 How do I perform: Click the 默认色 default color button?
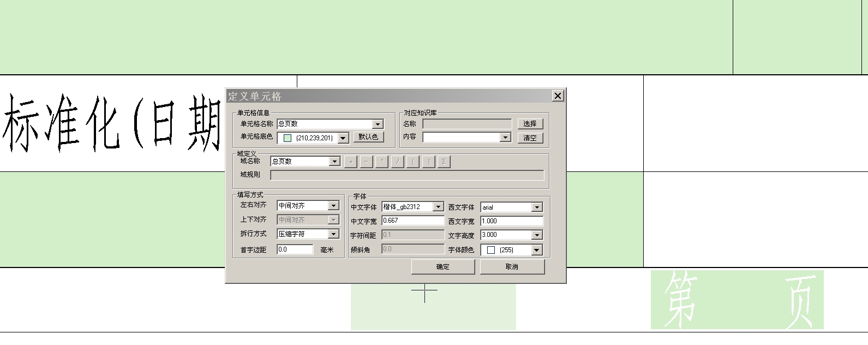point(368,137)
